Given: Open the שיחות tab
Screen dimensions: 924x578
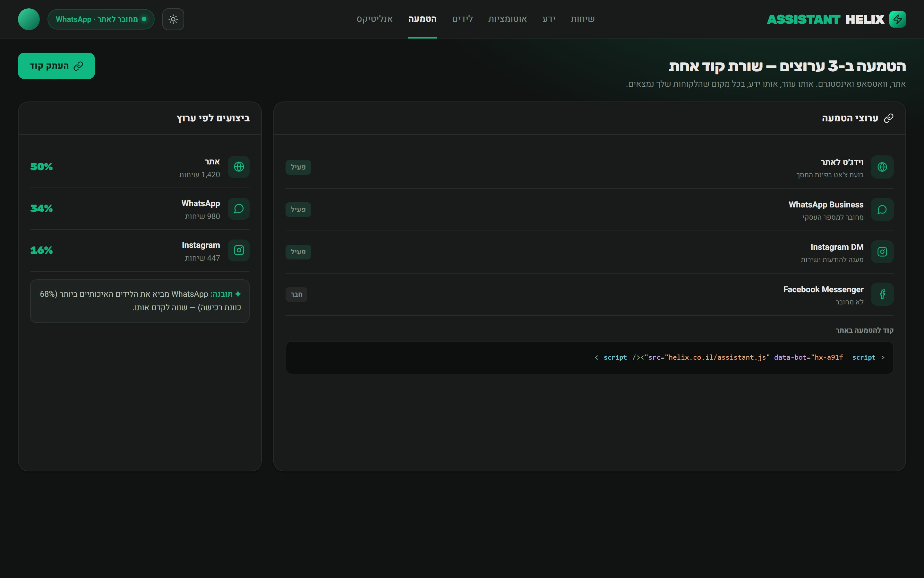Looking at the screenshot, I should [582, 19].
